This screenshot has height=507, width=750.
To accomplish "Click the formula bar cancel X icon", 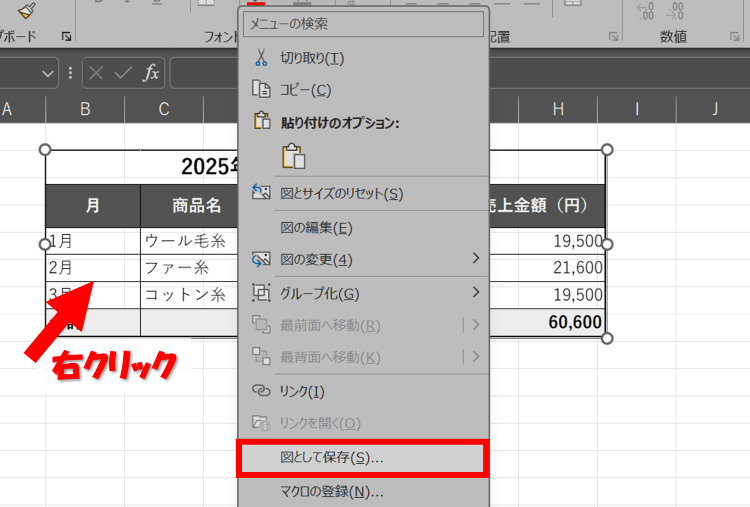I will [x=96, y=73].
